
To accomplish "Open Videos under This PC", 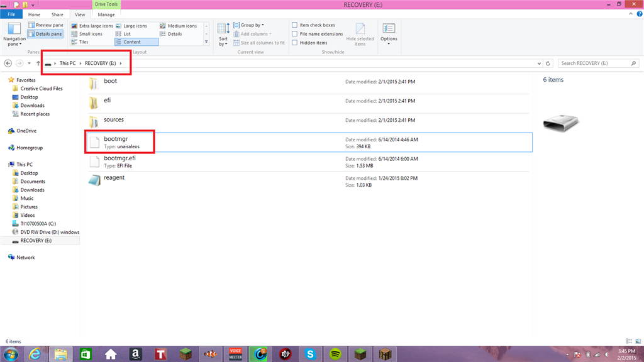I will [x=24, y=215].
